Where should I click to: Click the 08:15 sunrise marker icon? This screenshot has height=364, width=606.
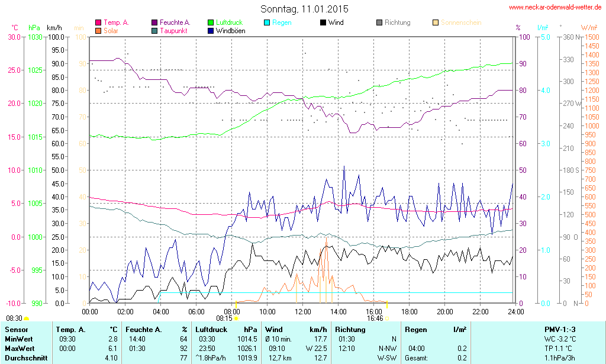[236, 318]
